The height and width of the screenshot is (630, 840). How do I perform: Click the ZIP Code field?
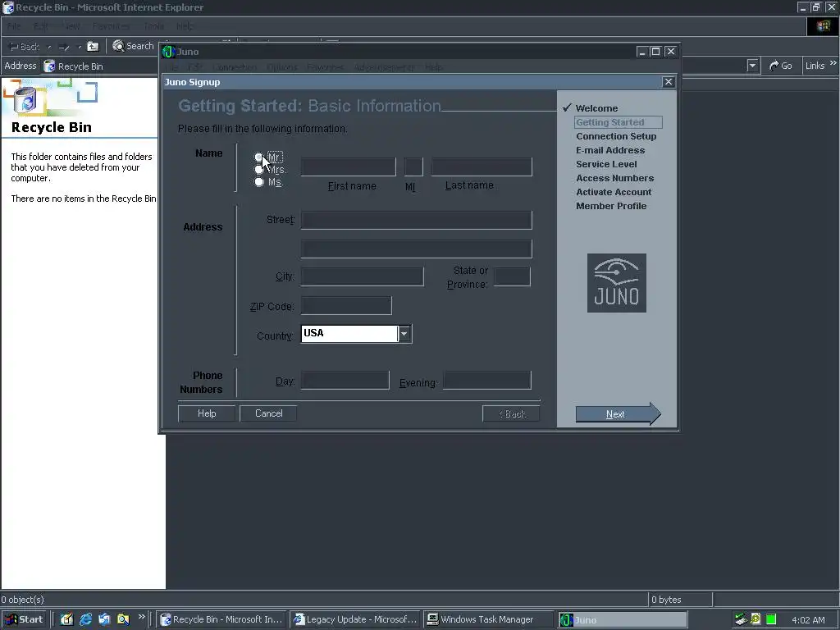(x=346, y=306)
